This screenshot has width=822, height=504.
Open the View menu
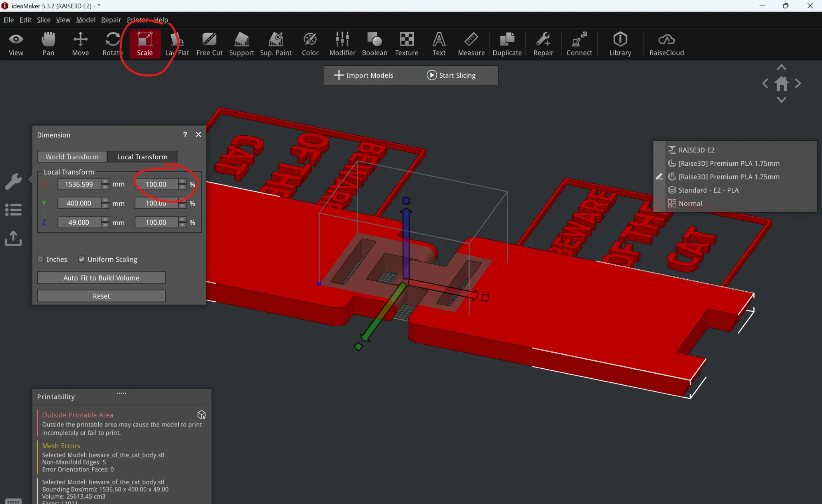tap(63, 20)
